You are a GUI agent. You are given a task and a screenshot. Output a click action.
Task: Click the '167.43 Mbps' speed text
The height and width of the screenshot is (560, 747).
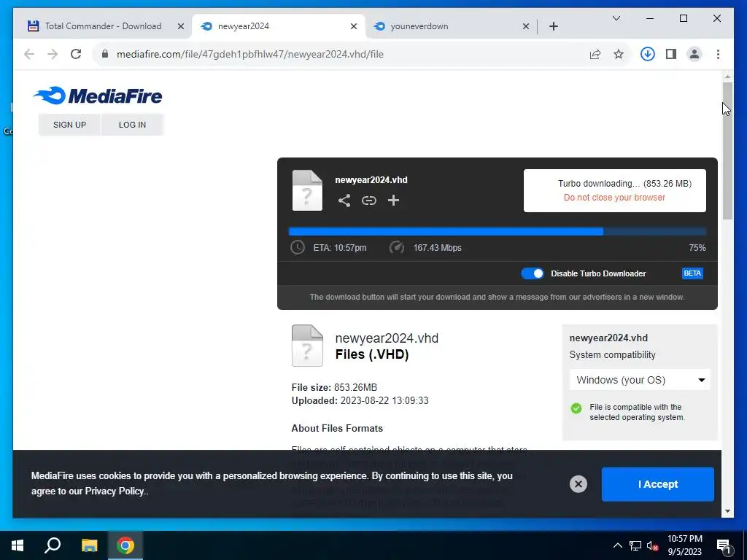tap(438, 248)
